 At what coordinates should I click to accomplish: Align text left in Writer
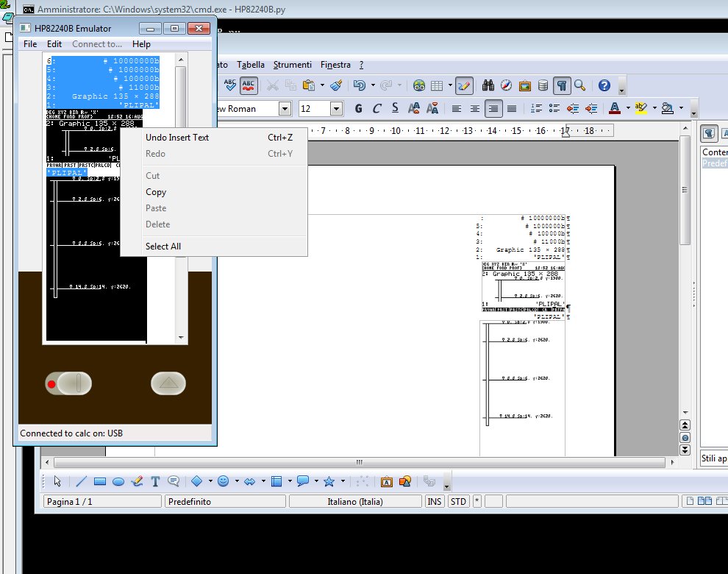(457, 109)
